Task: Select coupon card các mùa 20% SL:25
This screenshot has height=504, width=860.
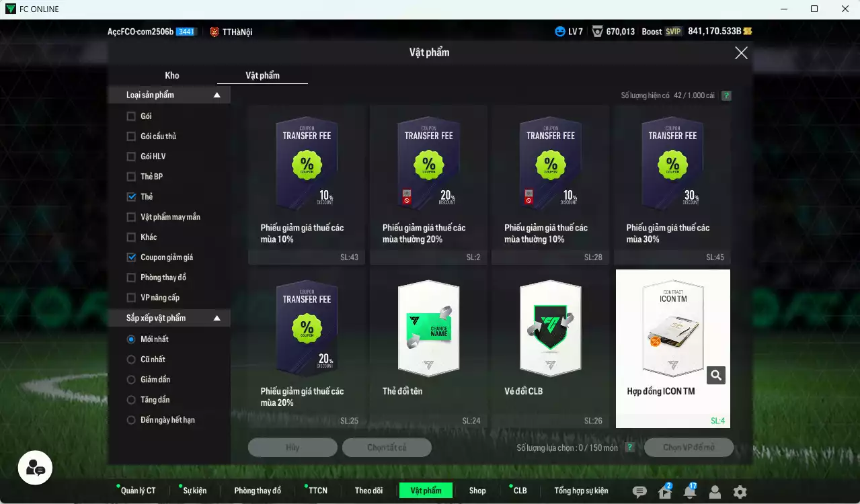Action: 307,349
